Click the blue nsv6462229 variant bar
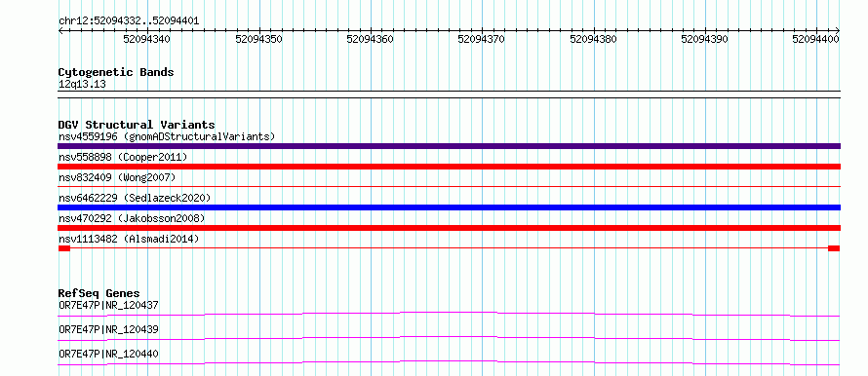This screenshot has width=868, height=376. [449, 207]
